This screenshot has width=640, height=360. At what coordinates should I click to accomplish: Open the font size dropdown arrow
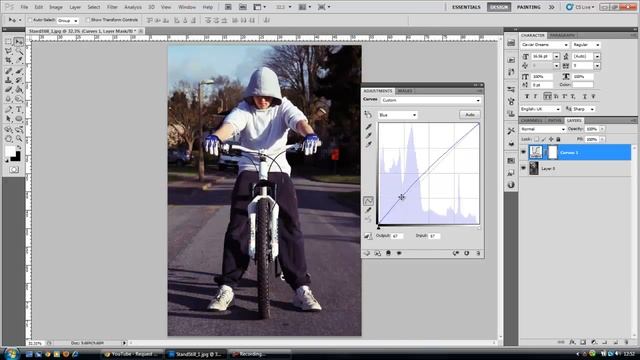click(x=556, y=56)
